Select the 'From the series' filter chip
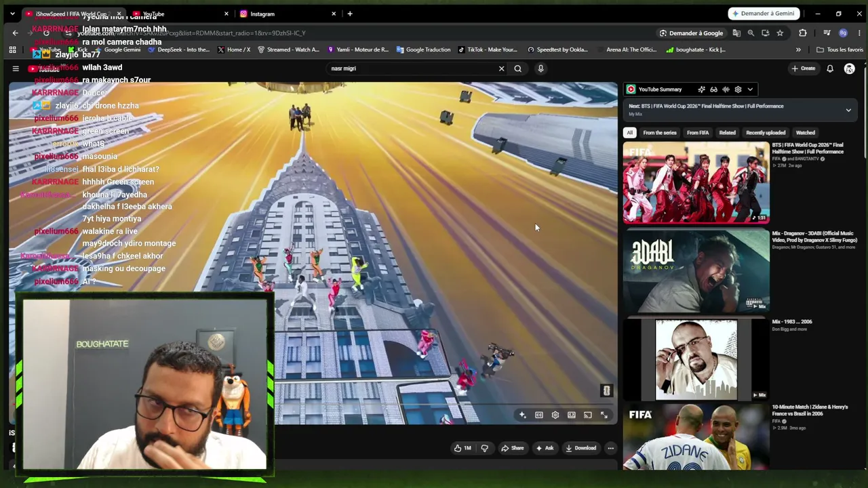Viewport: 868px width, 488px height. click(660, 133)
